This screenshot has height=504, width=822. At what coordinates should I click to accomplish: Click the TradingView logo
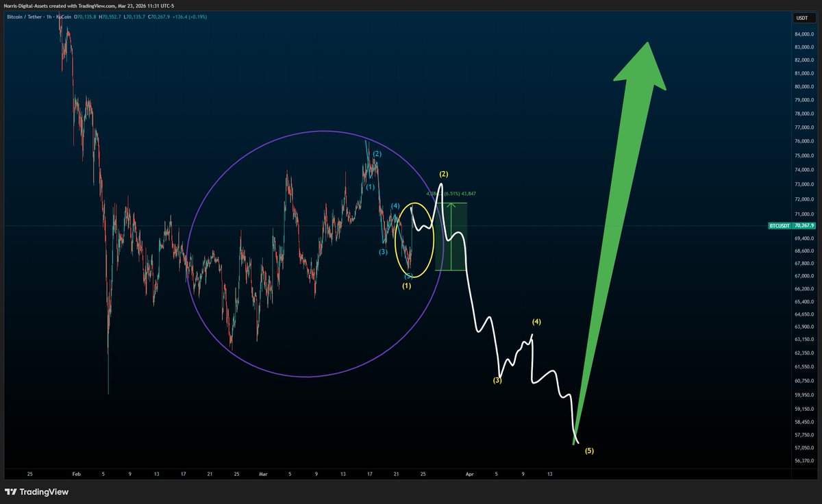click(37, 492)
